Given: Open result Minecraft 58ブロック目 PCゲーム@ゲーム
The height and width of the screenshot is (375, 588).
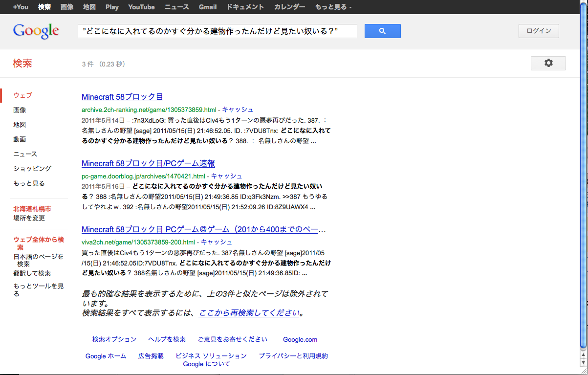Looking at the screenshot, I should tap(204, 229).
